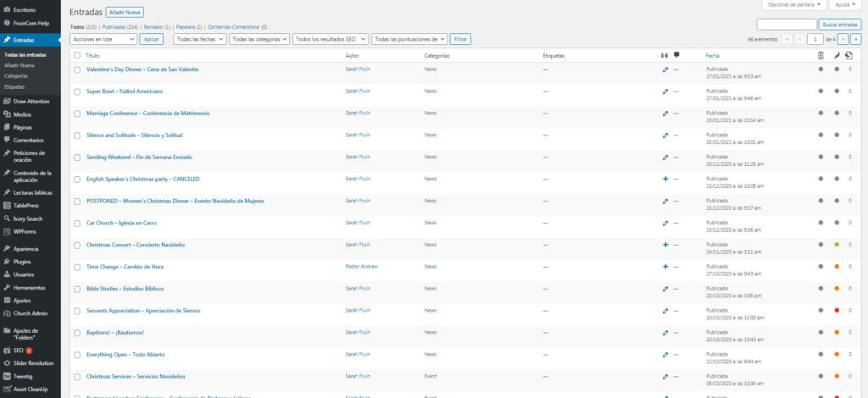This screenshot has width=868, height=398.
Task: Click the readability feather column header icon
Action: coord(836,55)
